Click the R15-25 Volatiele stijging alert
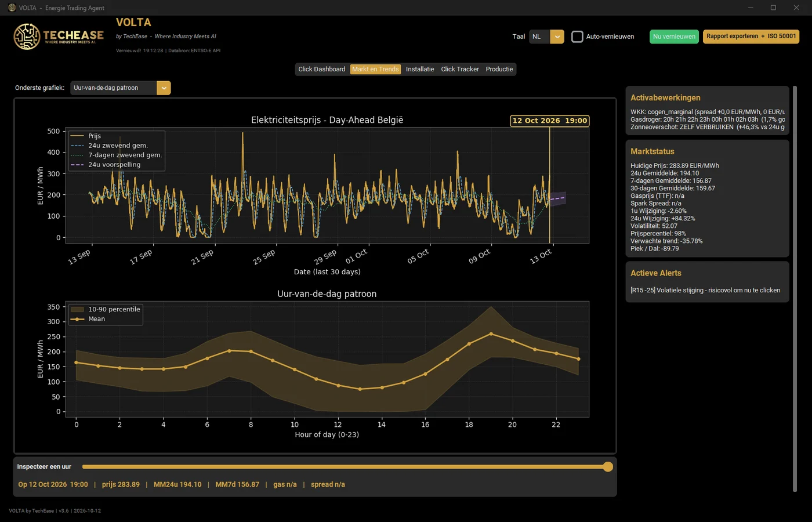 point(705,290)
